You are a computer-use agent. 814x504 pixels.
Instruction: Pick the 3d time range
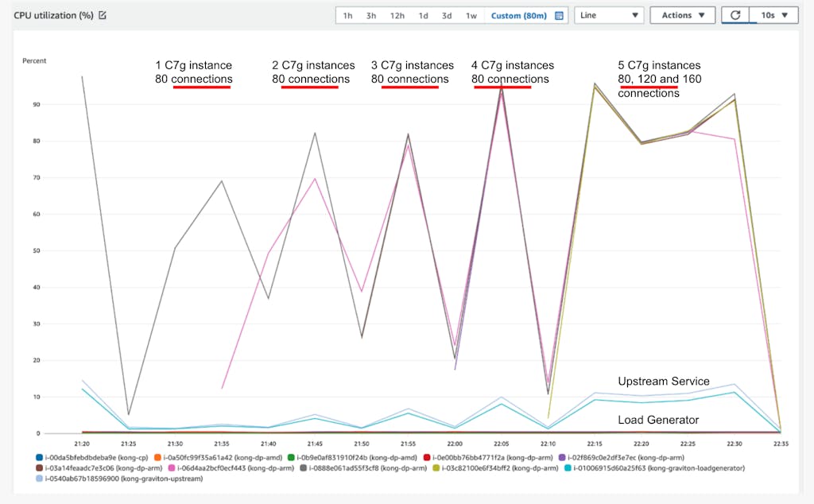click(x=447, y=15)
